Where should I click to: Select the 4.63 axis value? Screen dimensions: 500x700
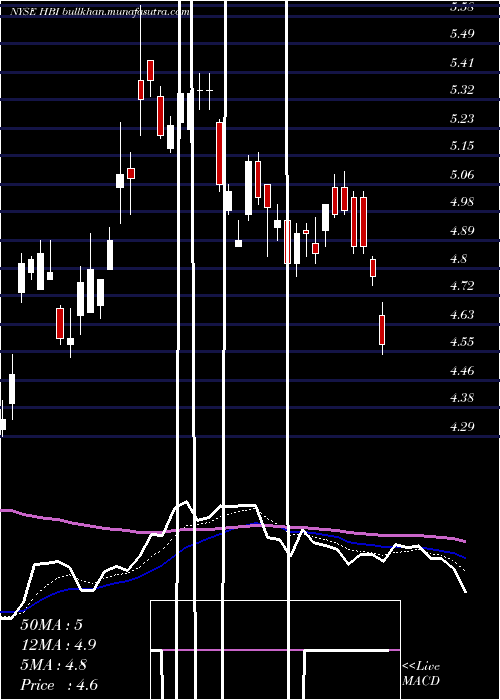click(462, 315)
